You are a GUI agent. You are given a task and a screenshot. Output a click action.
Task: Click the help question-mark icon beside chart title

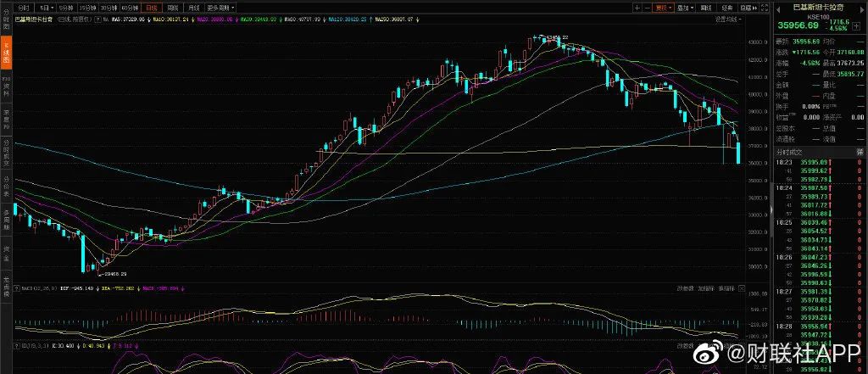click(97, 19)
